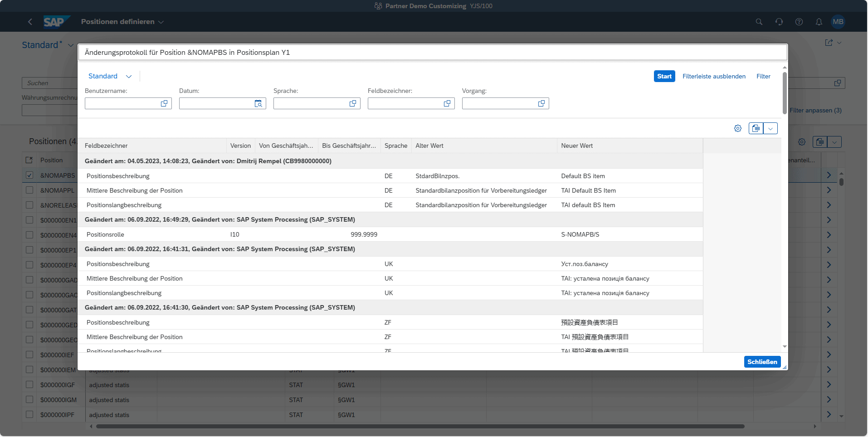Open the help question mark icon
868x437 pixels.
tap(799, 22)
